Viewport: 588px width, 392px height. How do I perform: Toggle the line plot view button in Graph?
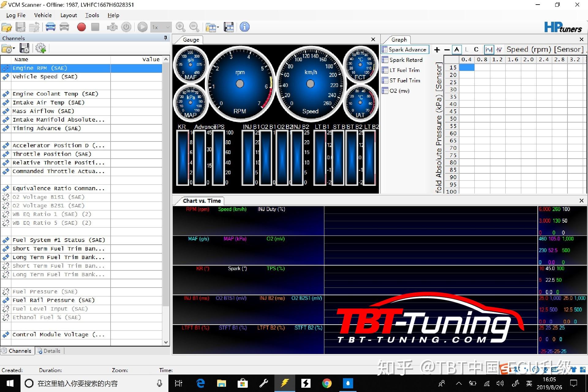pos(489,50)
